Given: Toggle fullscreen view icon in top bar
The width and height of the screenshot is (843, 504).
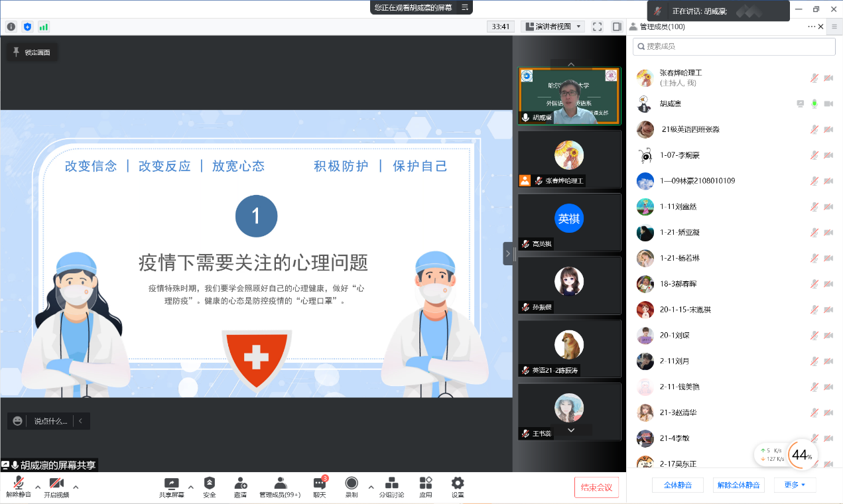Looking at the screenshot, I should (x=597, y=27).
